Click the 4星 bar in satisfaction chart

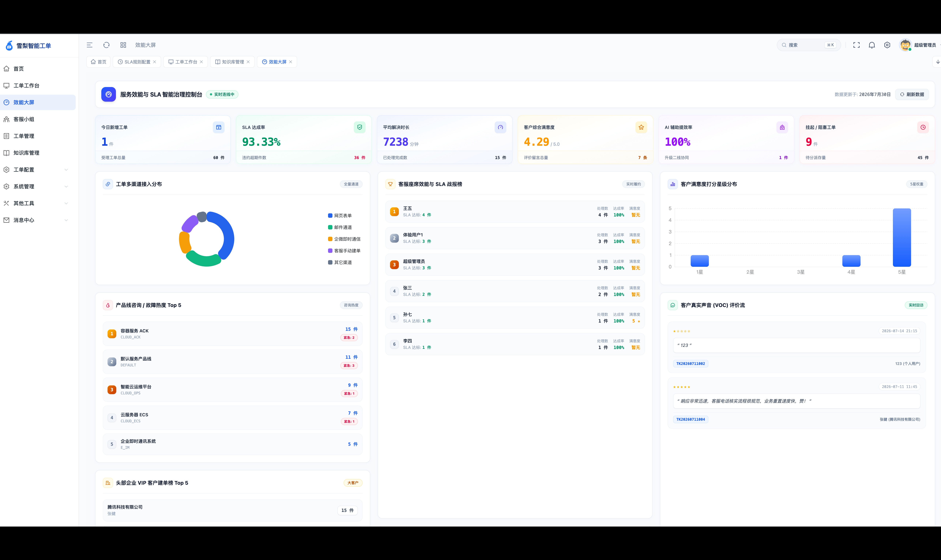[851, 261]
